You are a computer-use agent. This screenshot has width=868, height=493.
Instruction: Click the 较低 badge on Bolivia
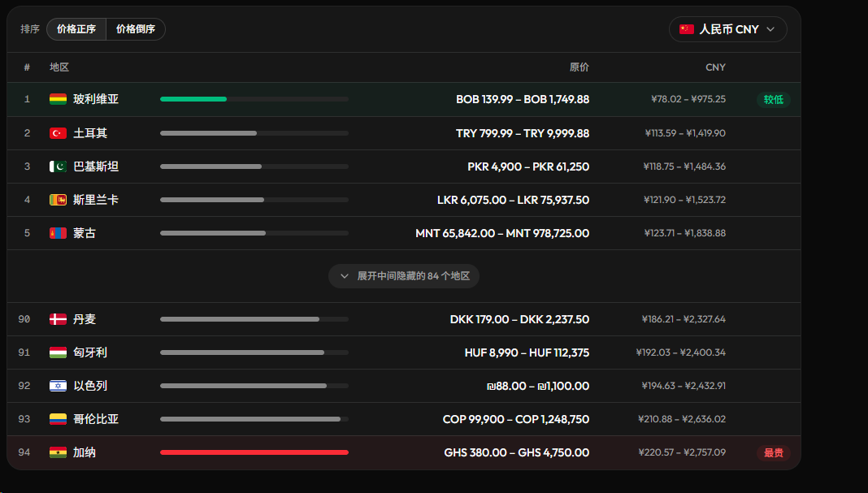pos(774,100)
